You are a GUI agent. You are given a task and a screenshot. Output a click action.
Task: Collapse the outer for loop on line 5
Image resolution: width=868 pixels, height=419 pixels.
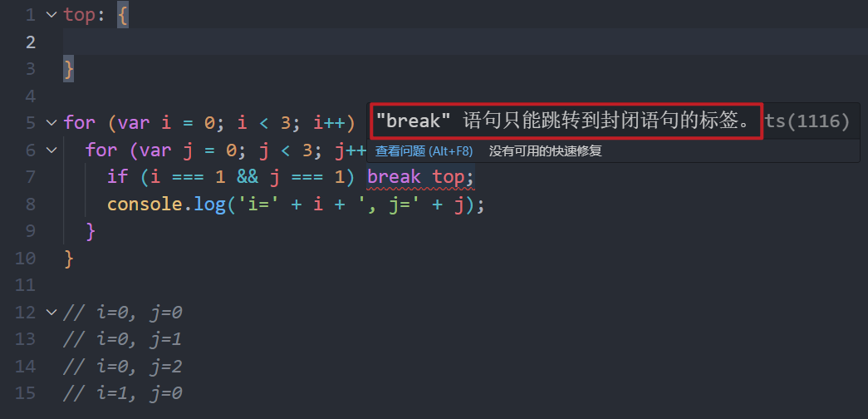coord(51,122)
